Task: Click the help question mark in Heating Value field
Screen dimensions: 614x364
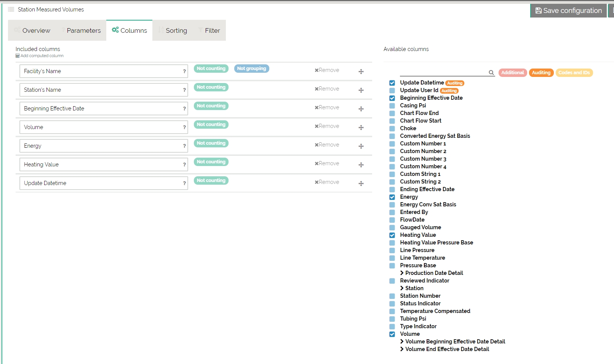Action: [x=184, y=164]
